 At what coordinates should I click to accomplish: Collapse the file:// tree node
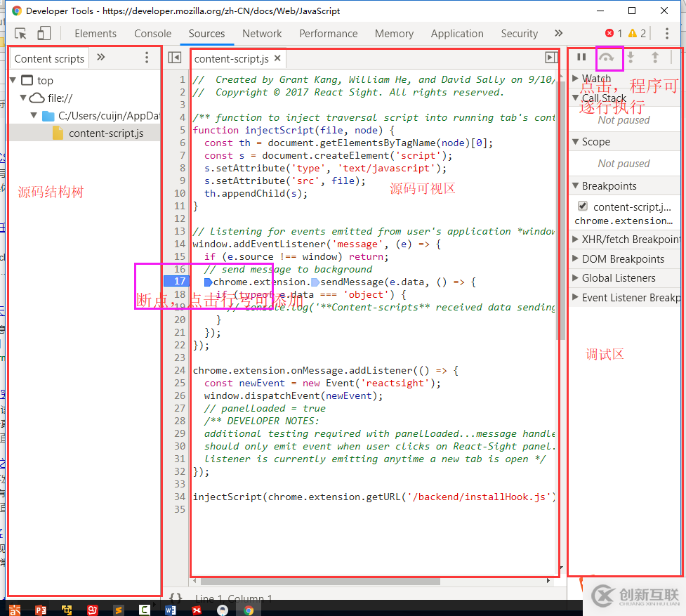(23, 98)
